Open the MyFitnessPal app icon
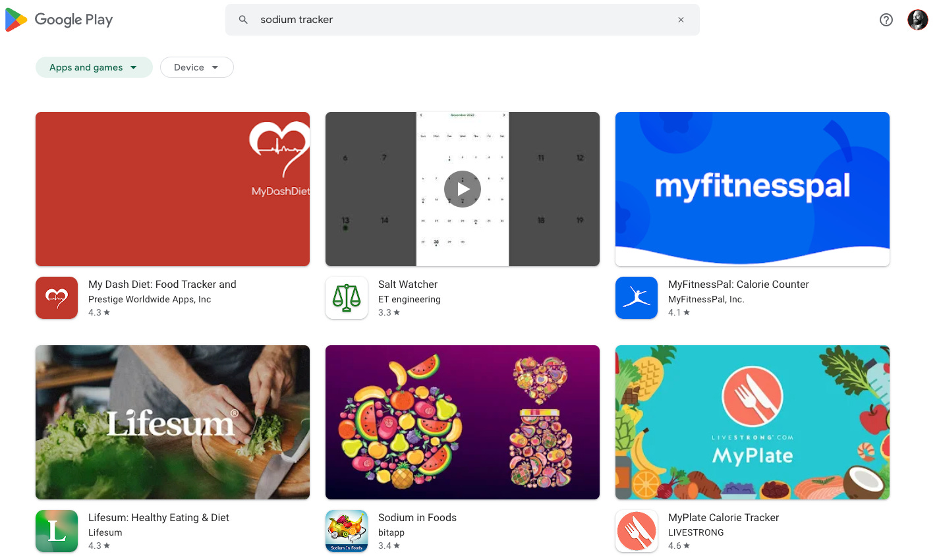This screenshot has width=939, height=560. pos(637,298)
